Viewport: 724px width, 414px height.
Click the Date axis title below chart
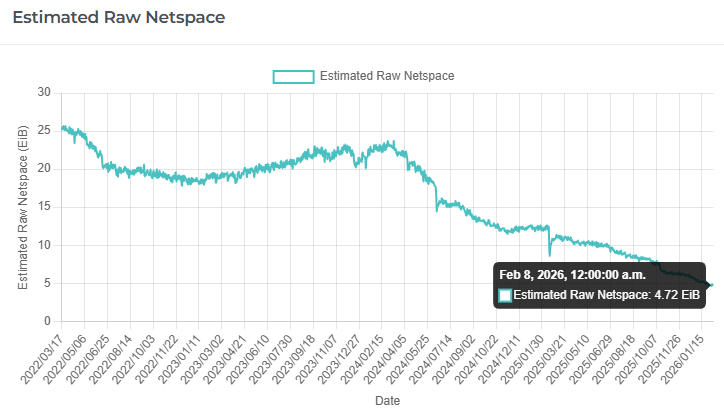coord(387,400)
